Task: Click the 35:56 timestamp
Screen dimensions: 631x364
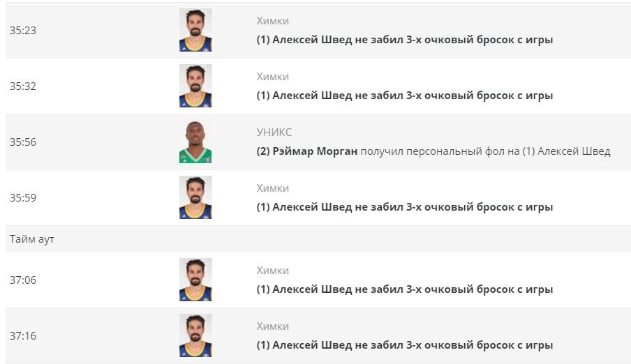Action: tap(23, 142)
